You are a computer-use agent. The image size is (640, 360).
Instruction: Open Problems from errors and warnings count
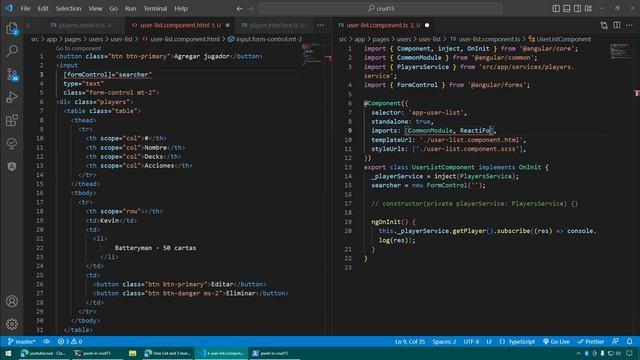point(70,342)
